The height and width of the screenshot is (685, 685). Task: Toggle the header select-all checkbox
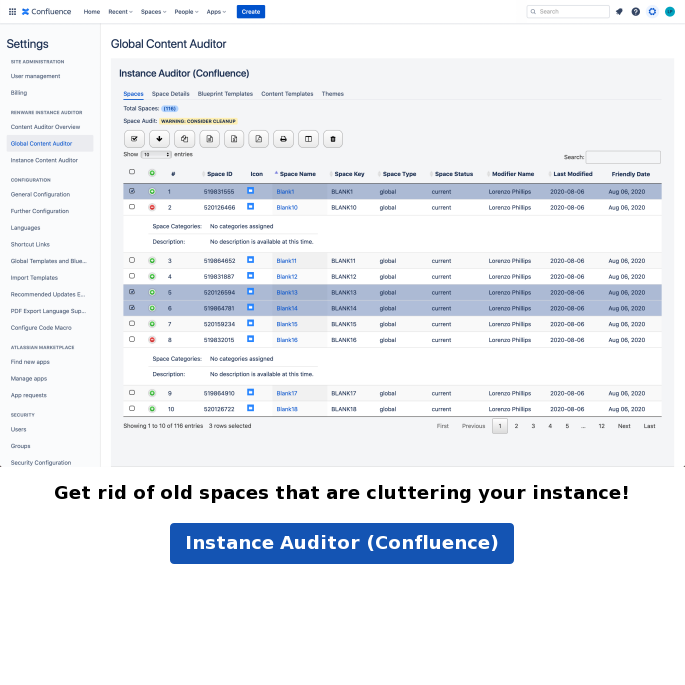pyautogui.click(x=132, y=172)
